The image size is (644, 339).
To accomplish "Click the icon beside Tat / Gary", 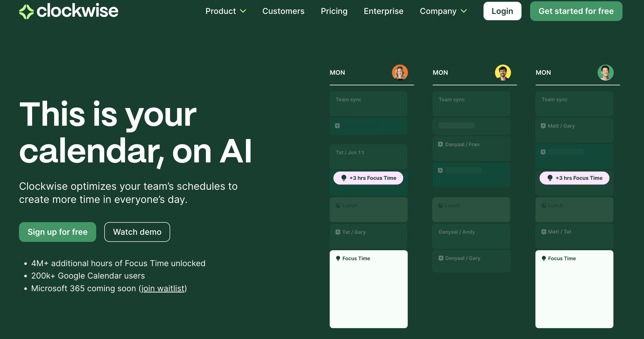I will point(338,232).
